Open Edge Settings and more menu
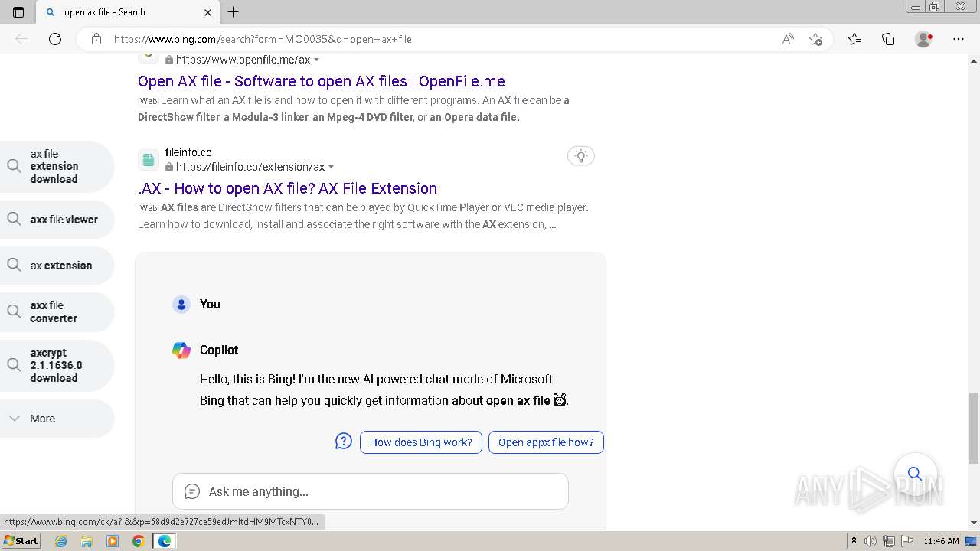 [x=959, y=39]
